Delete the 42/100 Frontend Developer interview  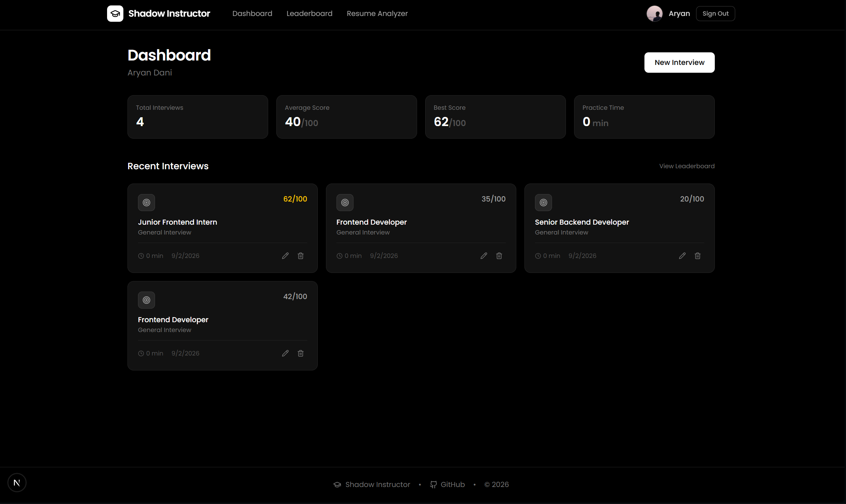click(300, 353)
